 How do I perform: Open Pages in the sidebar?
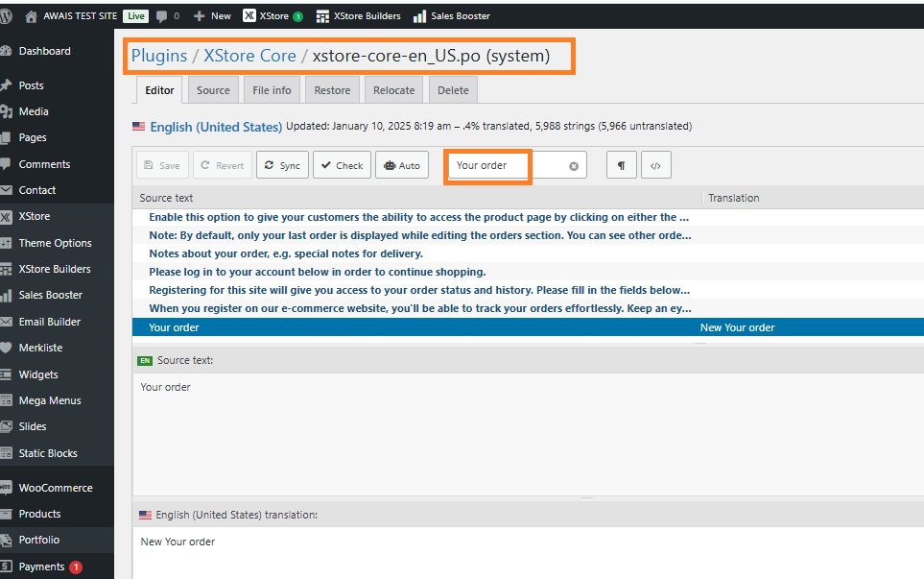tap(33, 137)
